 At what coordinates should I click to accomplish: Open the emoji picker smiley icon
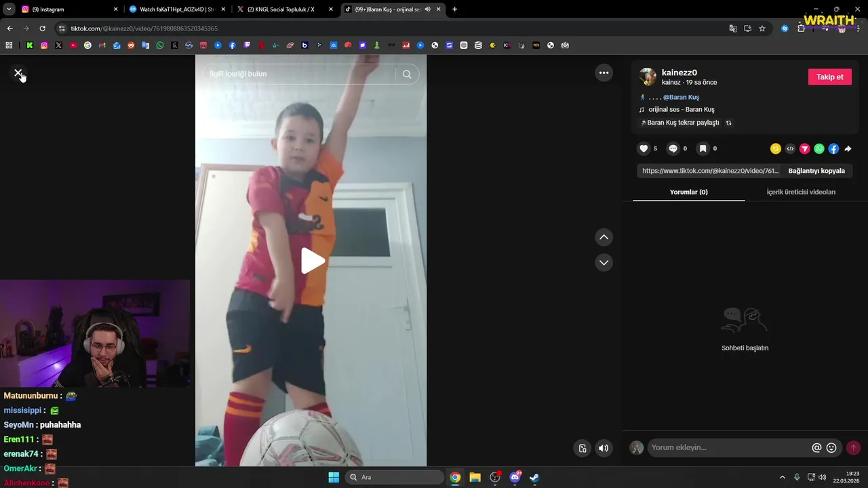[831, 447]
